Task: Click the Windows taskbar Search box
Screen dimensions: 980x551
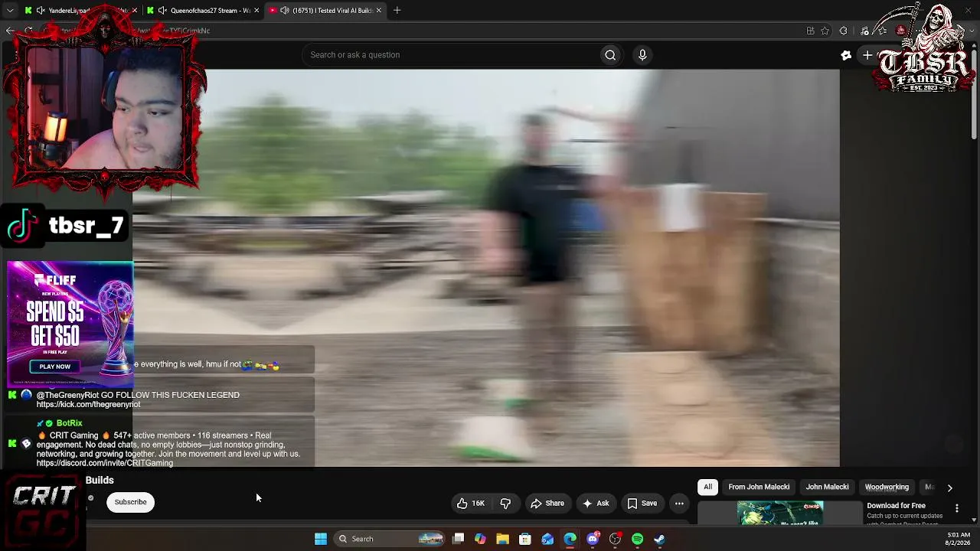Action: coord(390,539)
